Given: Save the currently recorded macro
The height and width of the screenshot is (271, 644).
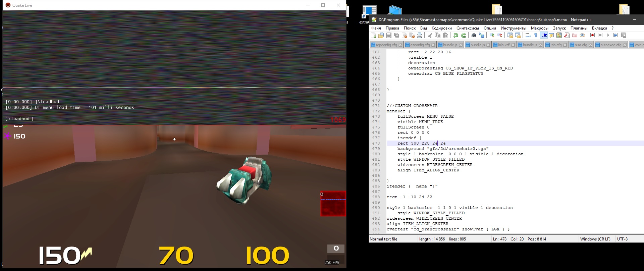Looking at the screenshot, I should 624,35.
